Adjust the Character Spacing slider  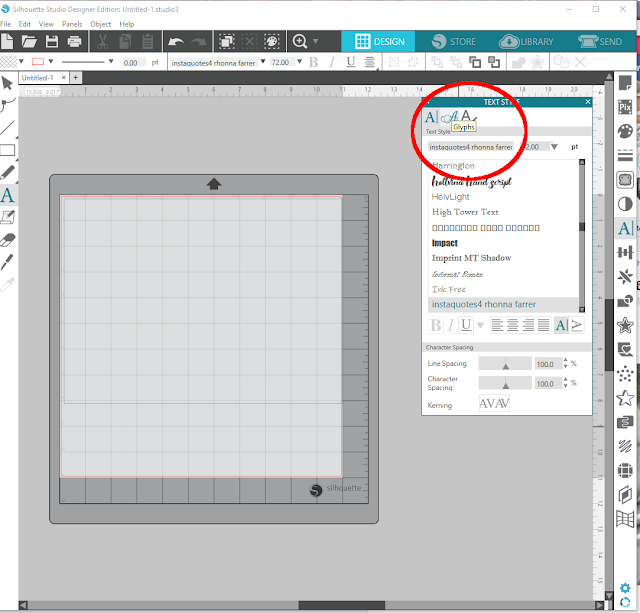click(x=505, y=383)
